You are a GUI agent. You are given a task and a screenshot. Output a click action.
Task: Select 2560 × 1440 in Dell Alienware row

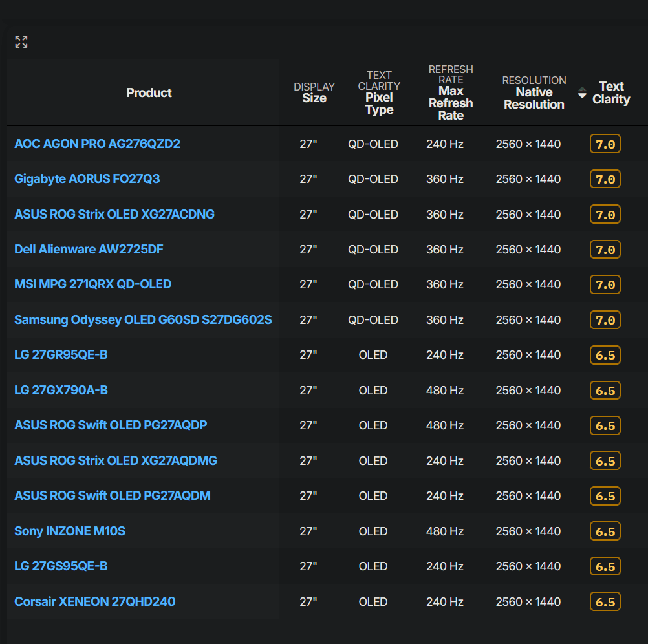click(528, 250)
